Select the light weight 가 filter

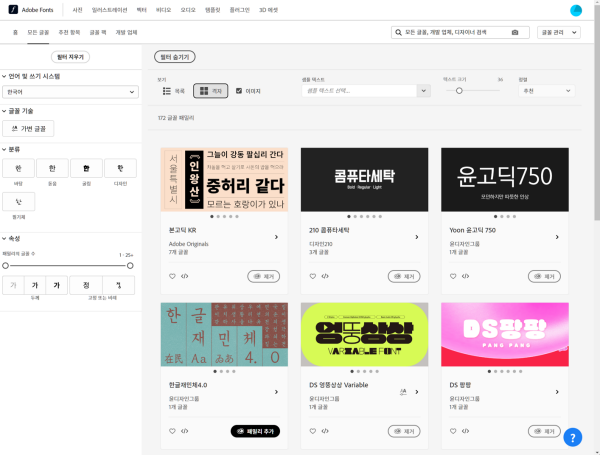tap(13, 285)
